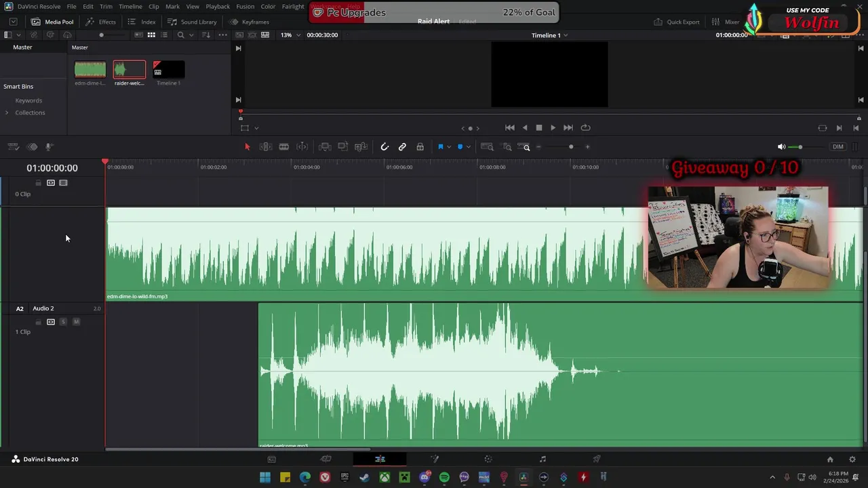Open Spotify from the Windows taskbar
Viewport: 868px width, 488px height.
point(444,477)
